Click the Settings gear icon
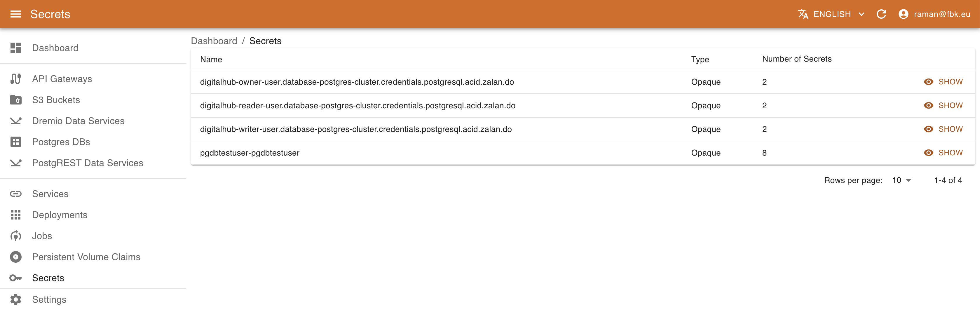Viewport: 980px width, 317px height. pyautogui.click(x=15, y=299)
